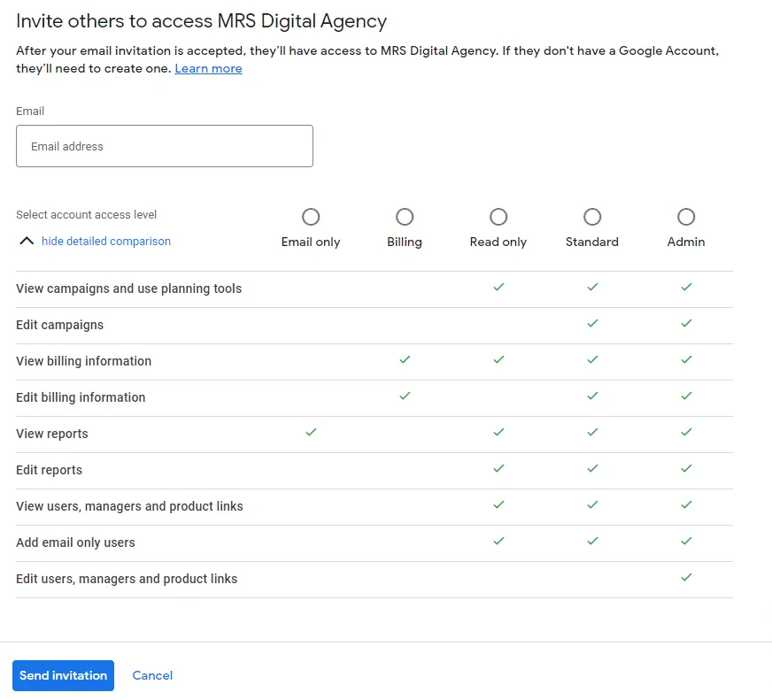The image size is (772, 700).
Task: Click the Standard checkmark for View billing information
Action: click(592, 359)
